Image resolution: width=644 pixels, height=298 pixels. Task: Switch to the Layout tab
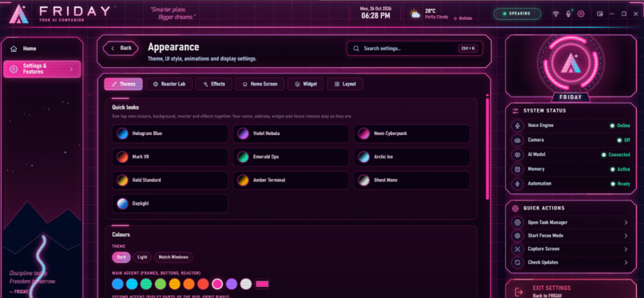click(x=345, y=84)
